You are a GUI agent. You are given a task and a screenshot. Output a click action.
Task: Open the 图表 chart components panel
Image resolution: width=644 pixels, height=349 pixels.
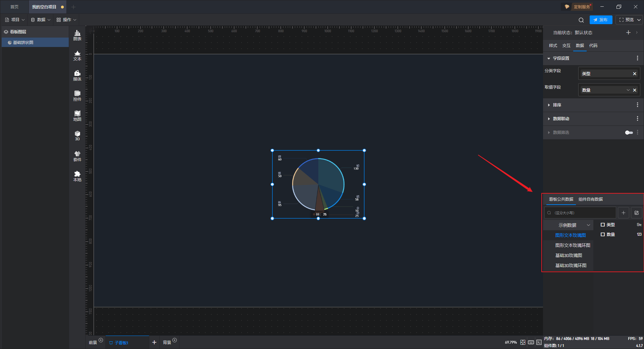(x=77, y=35)
